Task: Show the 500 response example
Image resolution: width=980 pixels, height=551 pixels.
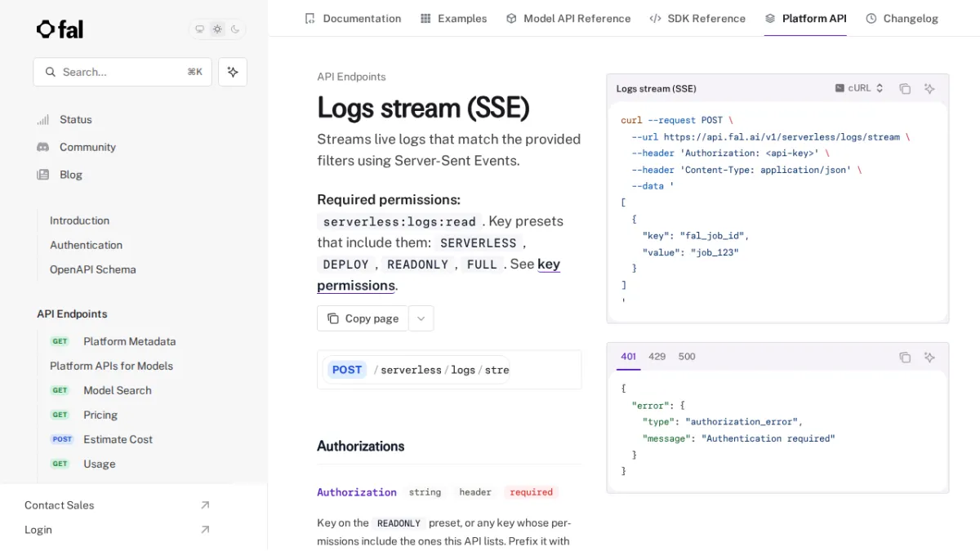Action: click(x=687, y=357)
